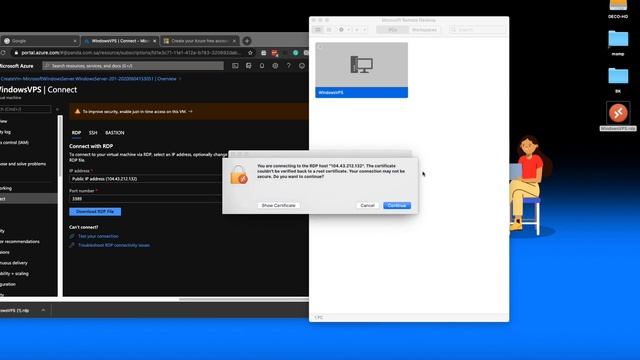Image resolution: width=640 pixels, height=360 pixels.
Task: Select the WindowsVPS PC thumbnail in Remote Desktop
Action: 361,70
